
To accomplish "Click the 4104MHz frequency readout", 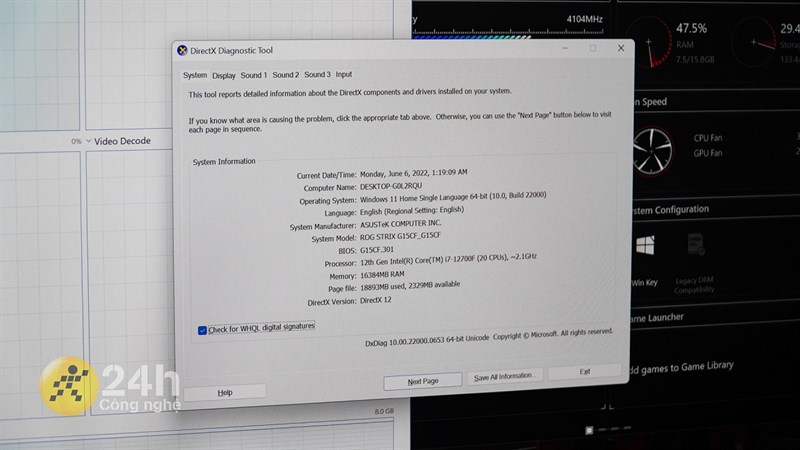I will [584, 19].
